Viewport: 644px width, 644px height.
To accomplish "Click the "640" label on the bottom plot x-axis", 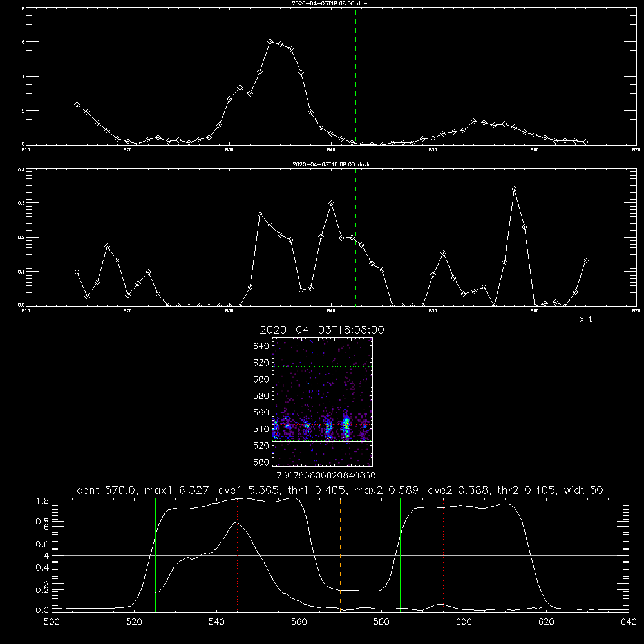I will tap(629, 622).
